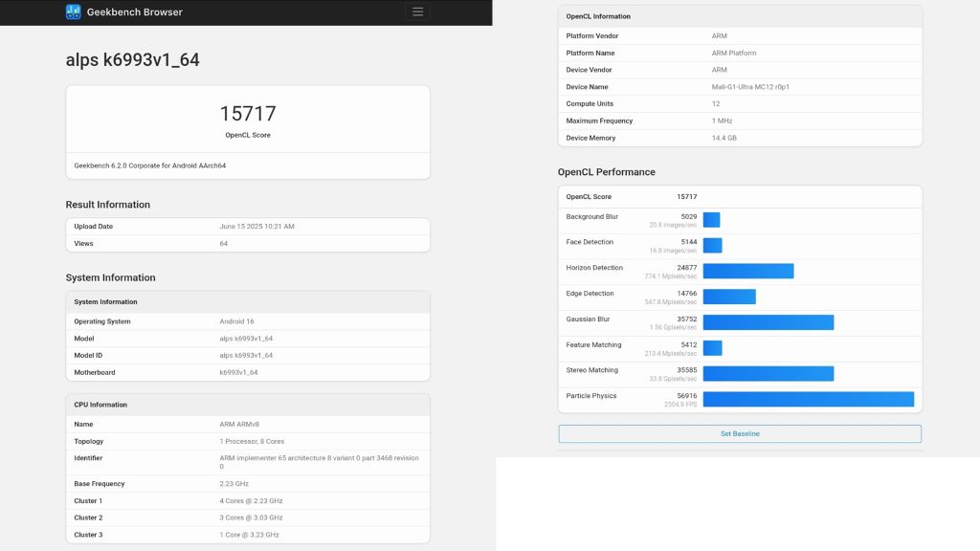Click the Gaussian Blur score bar

[x=768, y=322]
